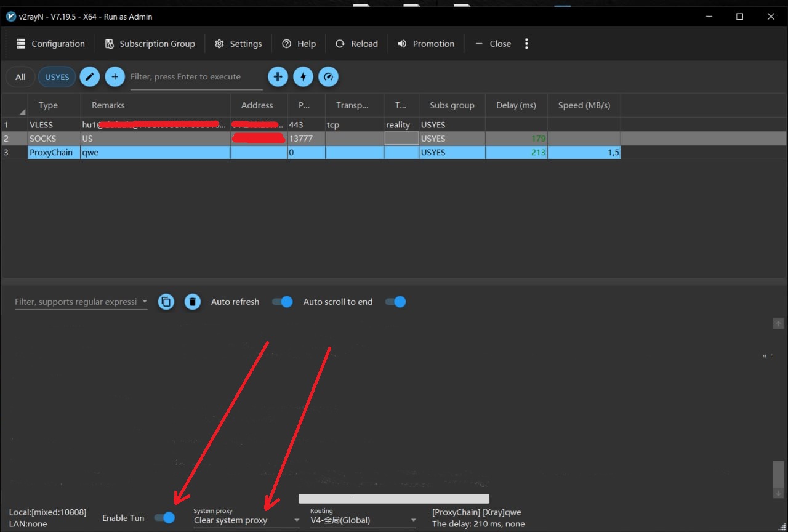
Task: Toggle the Auto scroll to end switch
Action: [x=395, y=302]
